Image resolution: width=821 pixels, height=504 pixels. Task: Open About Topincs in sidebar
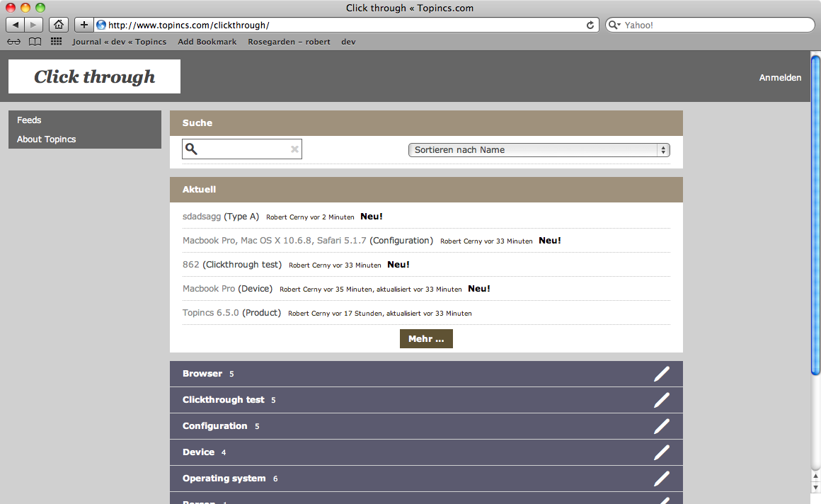tap(46, 139)
